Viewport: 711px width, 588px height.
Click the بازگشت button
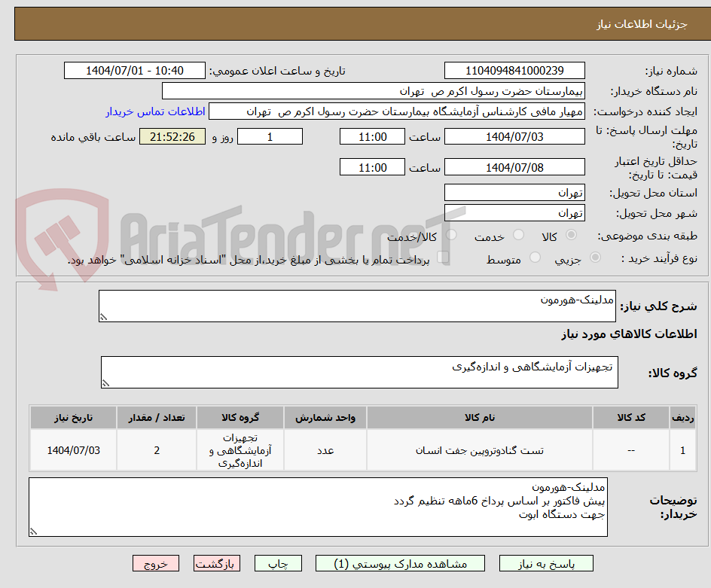217,563
